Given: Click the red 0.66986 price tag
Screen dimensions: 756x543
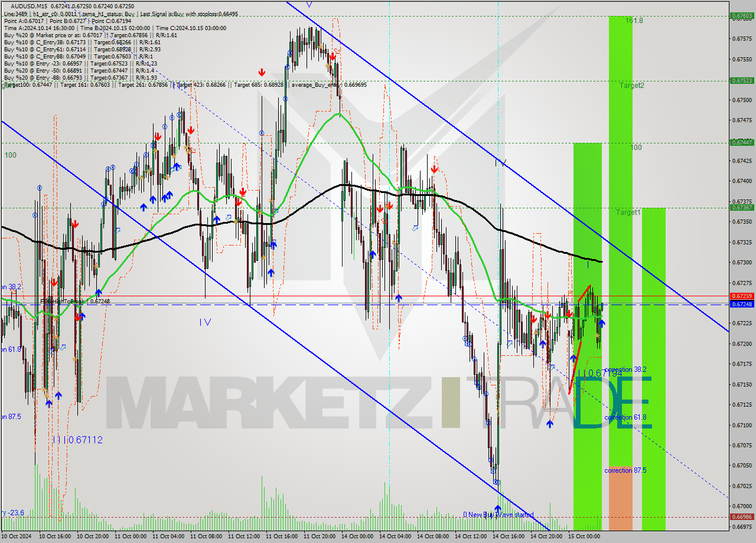Looking at the screenshot, I should 742,517.
